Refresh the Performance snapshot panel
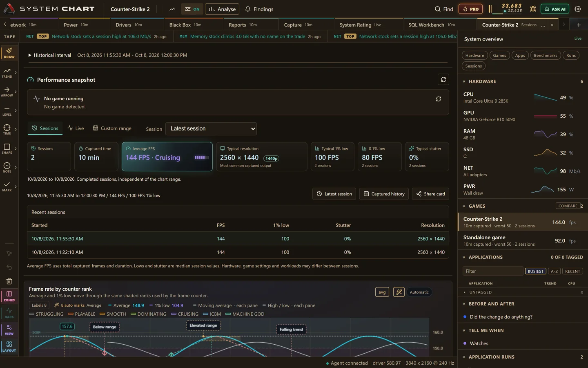 point(443,79)
